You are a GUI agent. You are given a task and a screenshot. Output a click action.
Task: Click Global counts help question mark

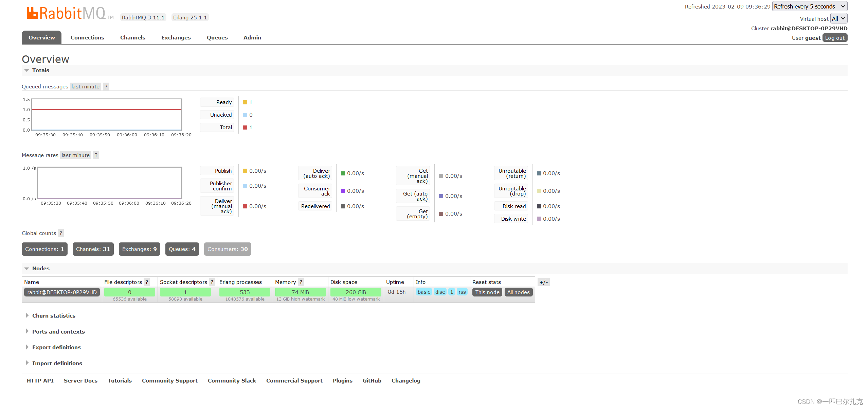(61, 233)
